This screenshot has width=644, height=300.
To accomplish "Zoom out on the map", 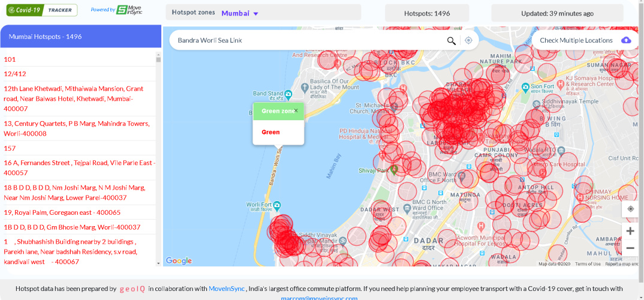I will click(630, 248).
